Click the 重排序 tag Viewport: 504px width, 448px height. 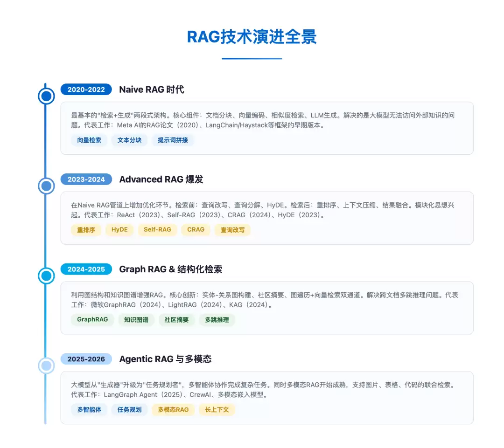(x=86, y=230)
